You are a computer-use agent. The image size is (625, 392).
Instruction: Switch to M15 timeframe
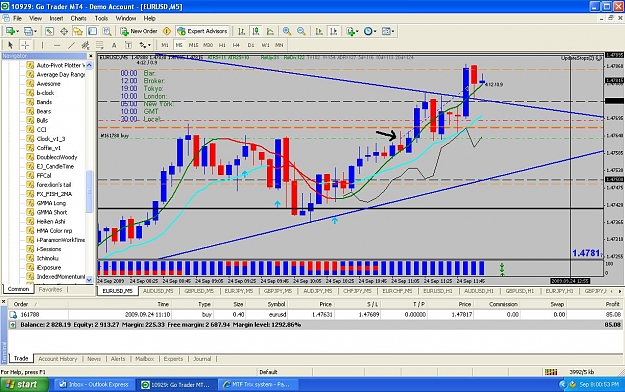point(193,45)
